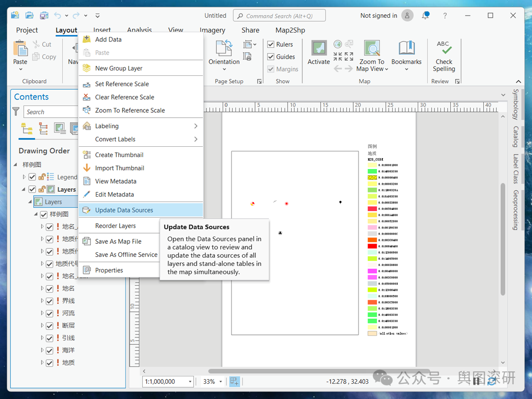Click the orange legend color swatch
Image resolution: width=532 pixels, height=399 pixels.
(x=372, y=240)
